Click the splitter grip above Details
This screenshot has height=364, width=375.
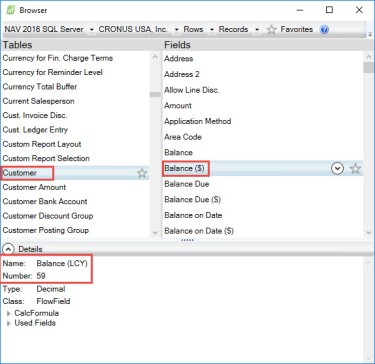(x=187, y=240)
